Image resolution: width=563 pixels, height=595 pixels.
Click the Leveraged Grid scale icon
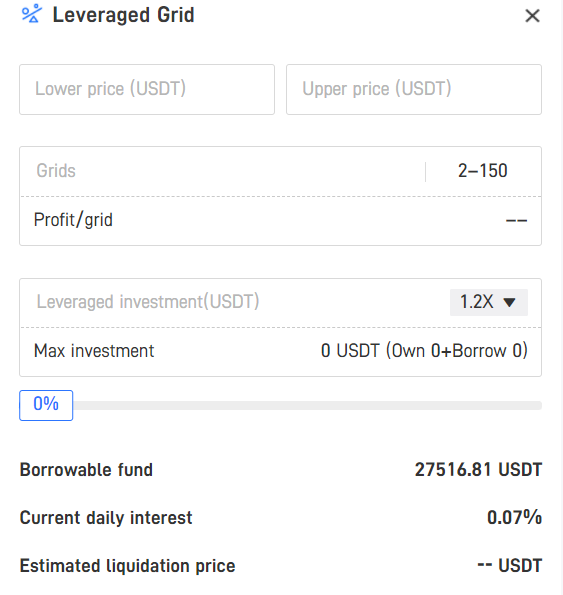tap(31, 14)
